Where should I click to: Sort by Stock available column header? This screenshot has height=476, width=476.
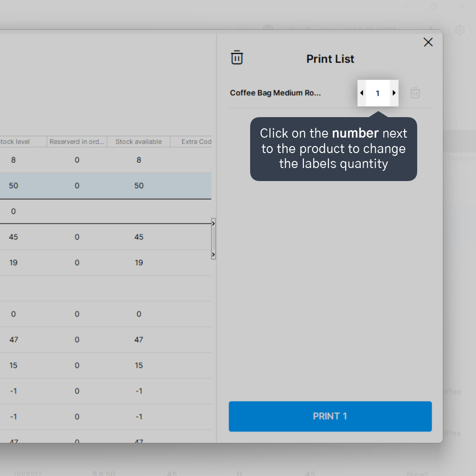(x=139, y=142)
